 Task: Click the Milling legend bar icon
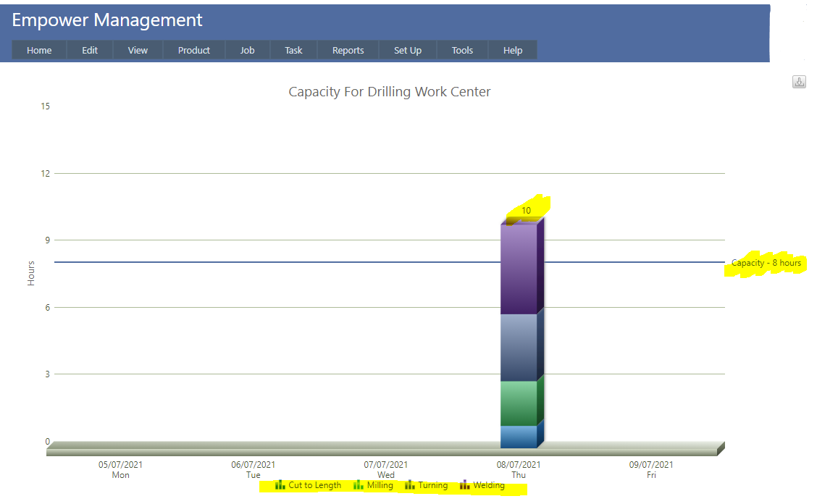tap(359, 485)
